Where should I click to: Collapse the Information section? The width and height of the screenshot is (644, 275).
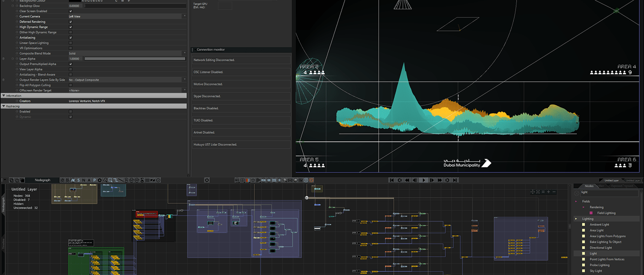coord(4,96)
